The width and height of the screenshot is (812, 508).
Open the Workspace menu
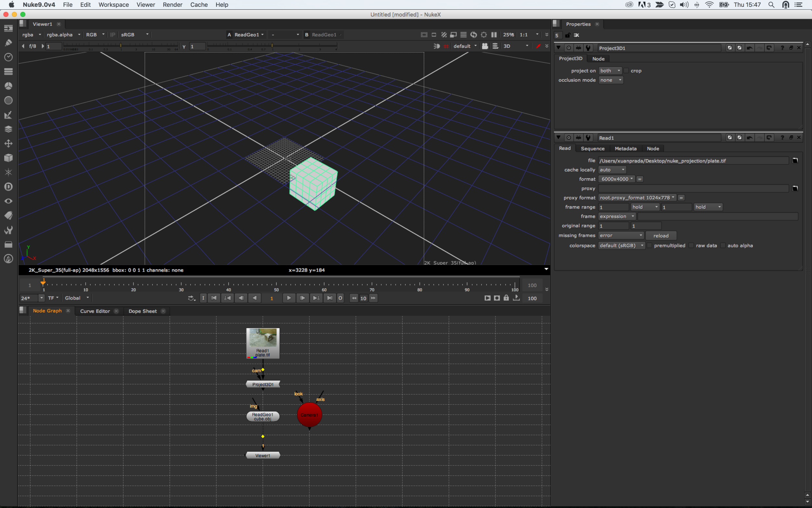tap(113, 5)
